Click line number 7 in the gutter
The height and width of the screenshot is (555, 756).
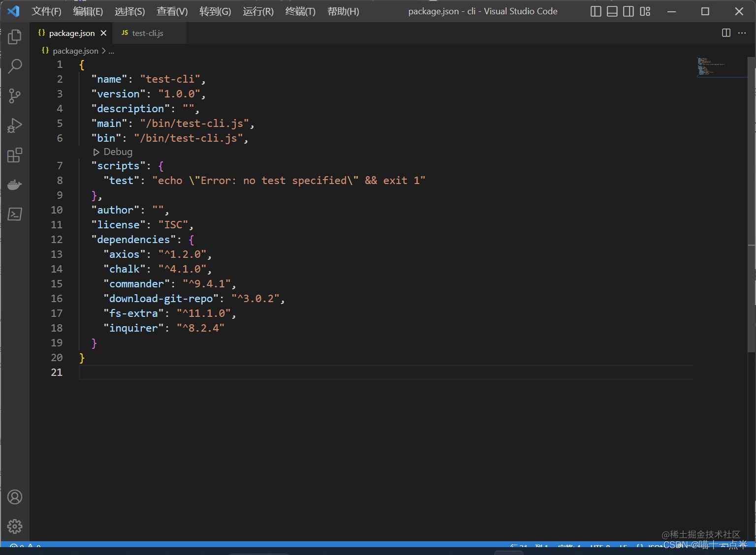click(x=60, y=166)
